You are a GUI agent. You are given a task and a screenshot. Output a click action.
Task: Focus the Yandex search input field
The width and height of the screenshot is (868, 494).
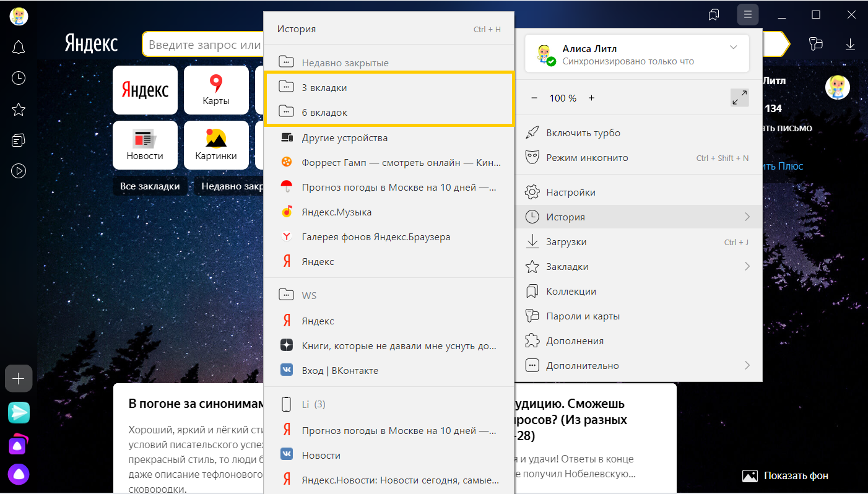(x=204, y=45)
